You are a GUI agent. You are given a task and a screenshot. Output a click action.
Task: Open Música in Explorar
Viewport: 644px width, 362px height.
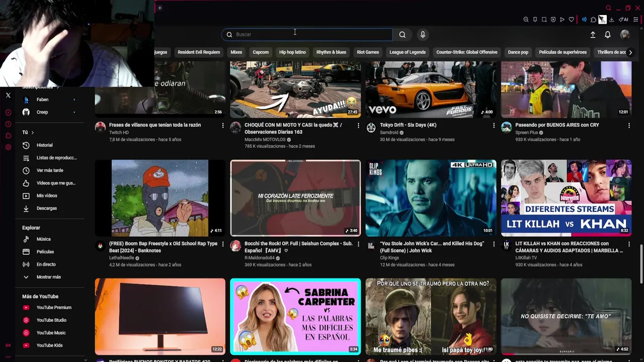tap(50, 239)
